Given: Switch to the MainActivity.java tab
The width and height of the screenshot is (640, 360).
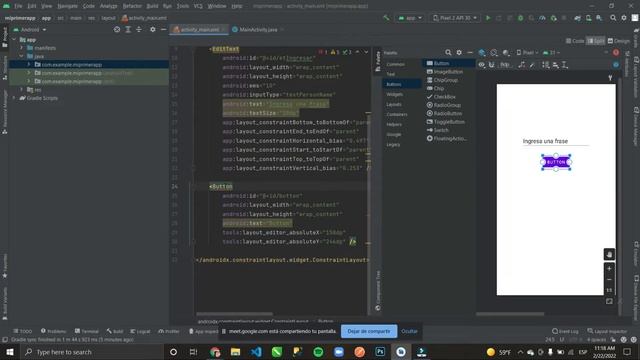Looking at the screenshot, I should (257, 29).
